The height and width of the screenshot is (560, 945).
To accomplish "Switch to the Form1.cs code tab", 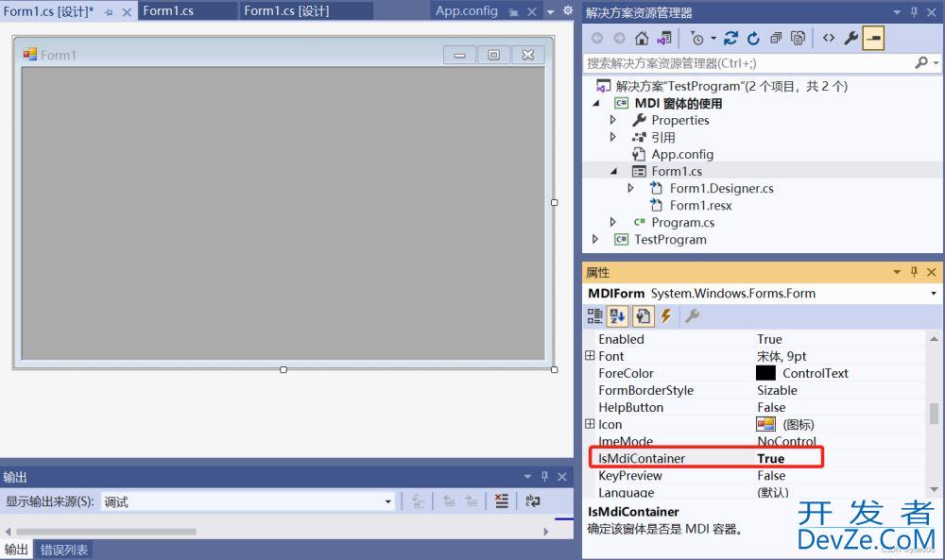I will pyautogui.click(x=188, y=10).
